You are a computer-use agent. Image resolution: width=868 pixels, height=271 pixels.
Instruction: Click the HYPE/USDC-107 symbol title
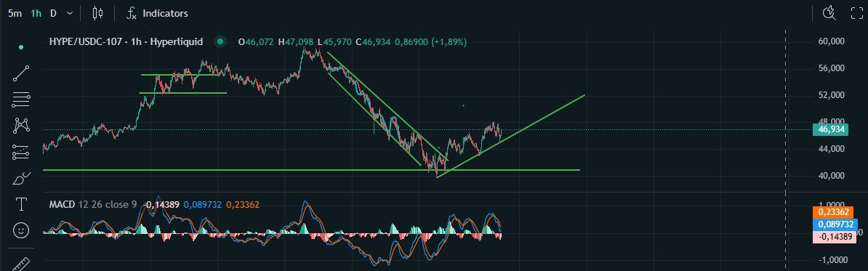coord(126,41)
